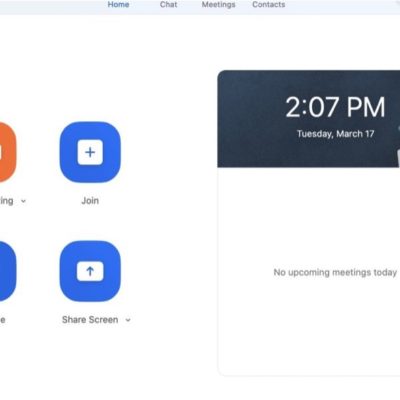Screen dimensions: 400x400
Task: Click the orange New Meeting icon
Action: pyautogui.click(x=7, y=152)
